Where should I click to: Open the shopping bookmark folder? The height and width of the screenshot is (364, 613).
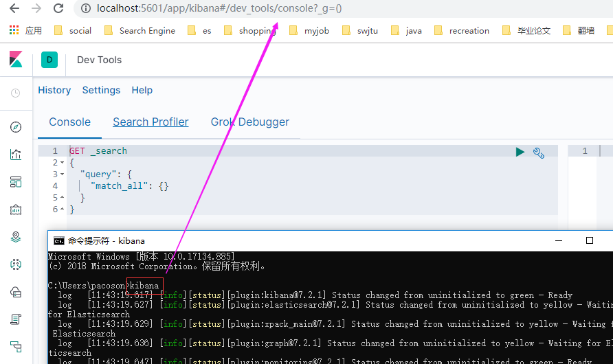click(x=250, y=30)
